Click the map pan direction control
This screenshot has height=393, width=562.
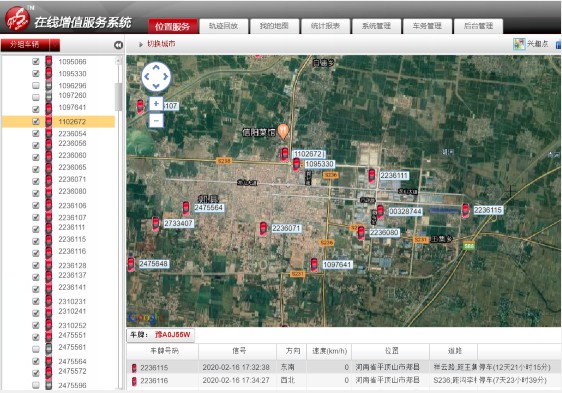point(156,77)
